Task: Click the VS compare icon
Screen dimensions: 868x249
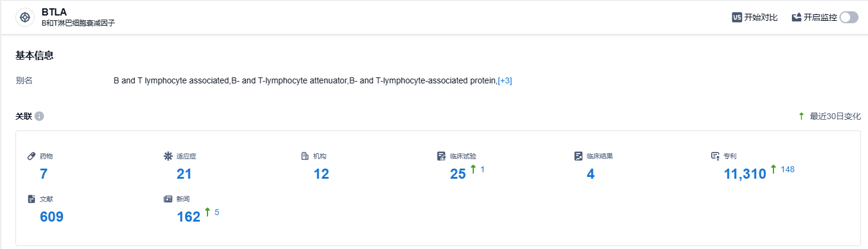Action: (737, 17)
